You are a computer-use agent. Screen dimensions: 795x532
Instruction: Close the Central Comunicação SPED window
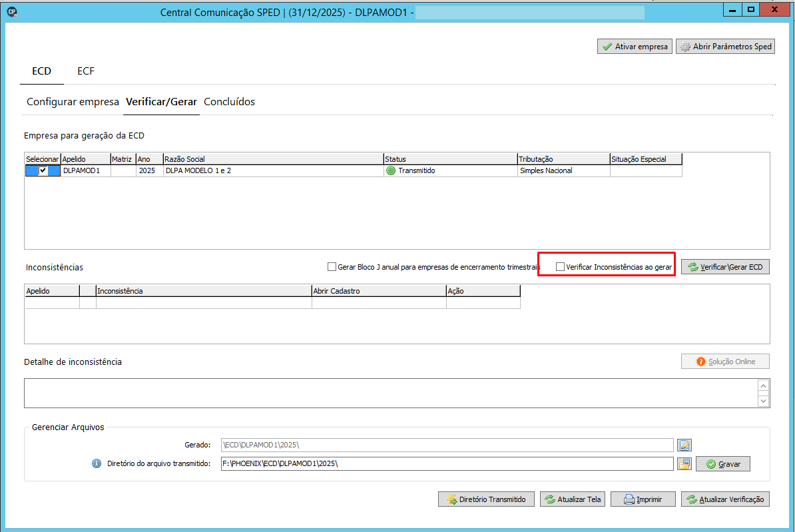click(775, 9)
